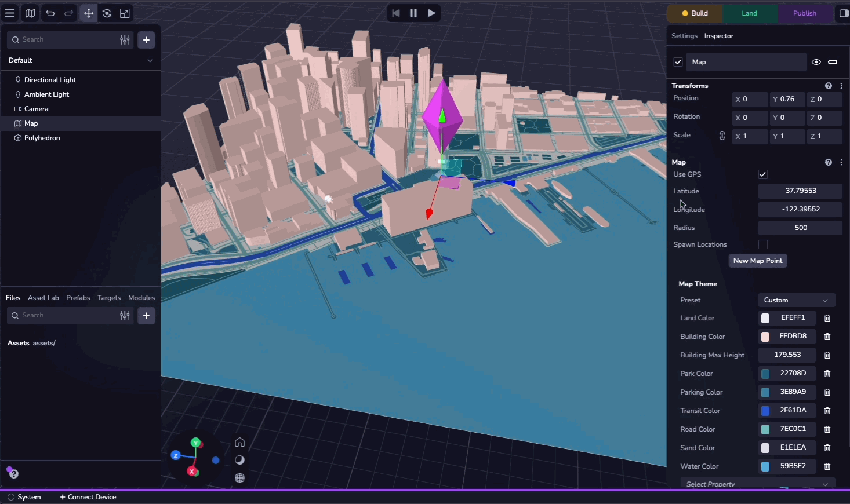Image resolution: width=850 pixels, height=504 pixels.
Task: Select the move/translate gizmo tool
Action: (x=88, y=13)
